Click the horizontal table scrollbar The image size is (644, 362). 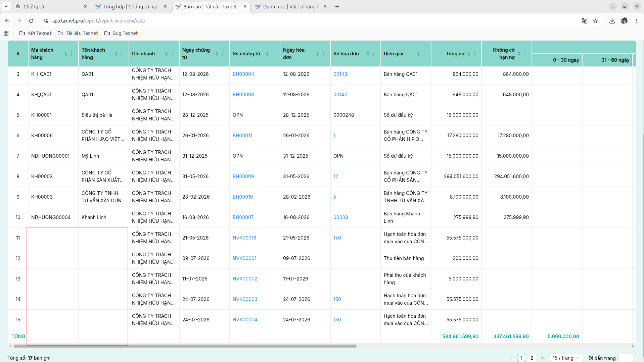(x=185, y=346)
